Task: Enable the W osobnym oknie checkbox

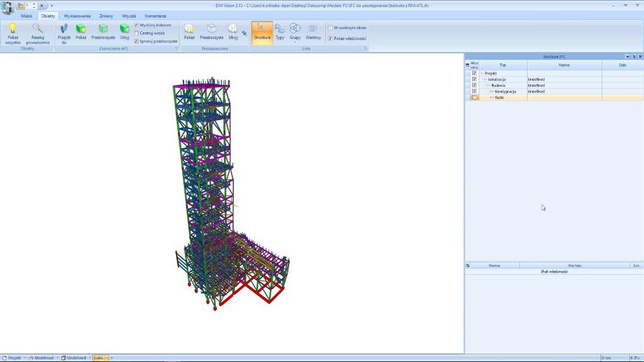Action: [330, 28]
